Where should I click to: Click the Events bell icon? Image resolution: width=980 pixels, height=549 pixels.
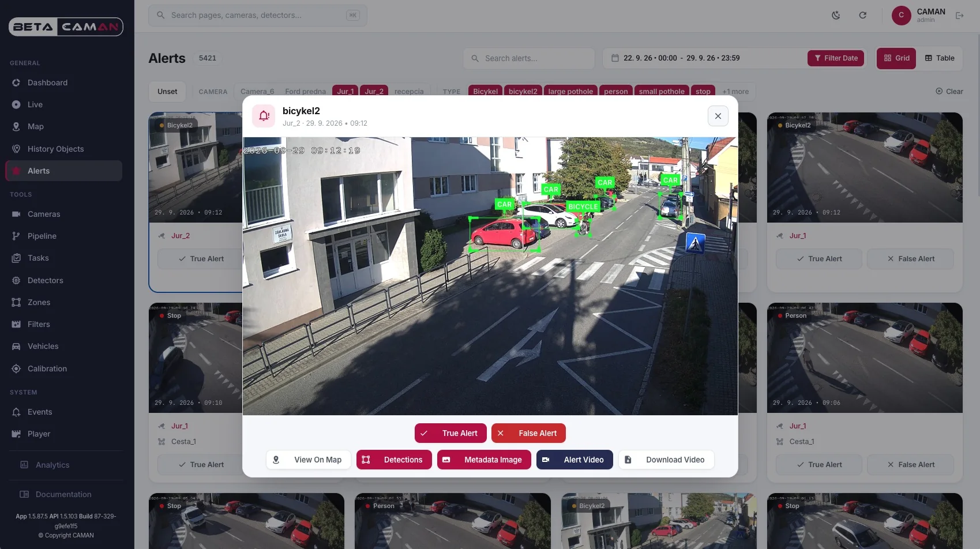click(16, 412)
